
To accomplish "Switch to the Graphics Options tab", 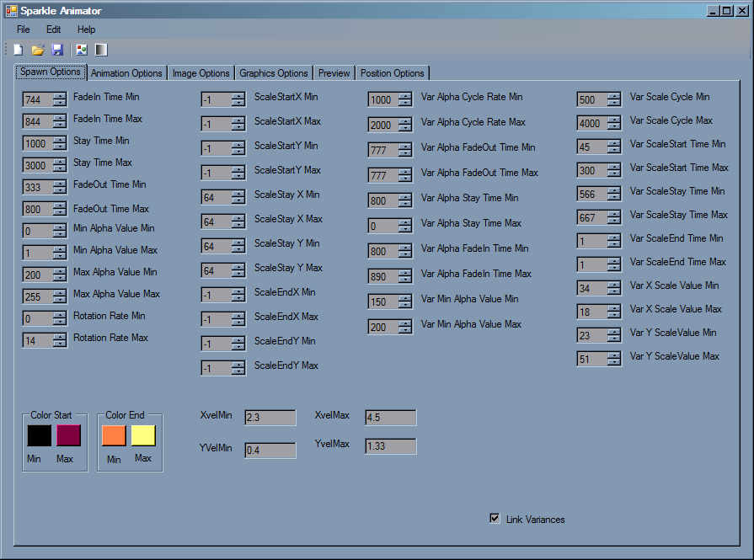I will click(273, 72).
